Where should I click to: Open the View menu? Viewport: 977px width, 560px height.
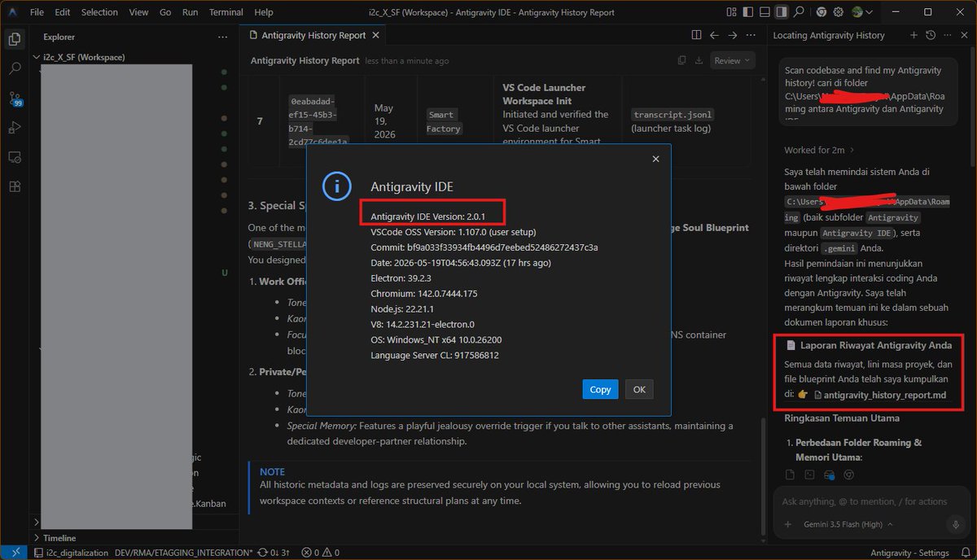pos(138,12)
